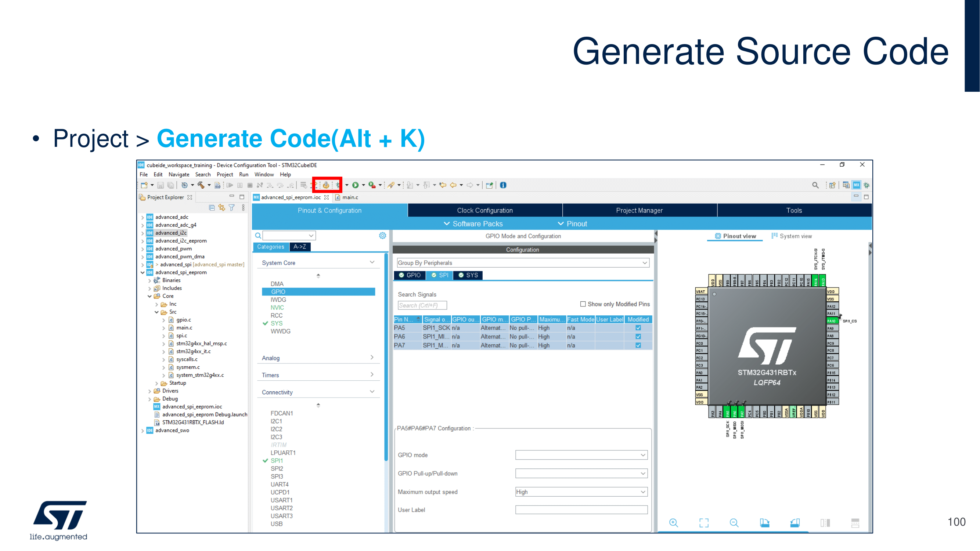Screen dimensions: 980x551
Task: Toggle Modified checkbox for PA7 row
Action: pyautogui.click(x=638, y=345)
